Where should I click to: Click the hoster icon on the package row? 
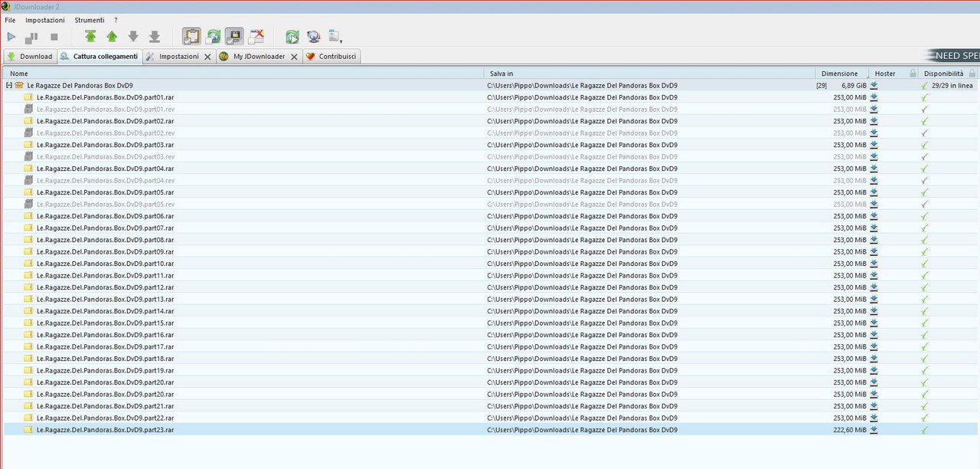[x=874, y=86]
